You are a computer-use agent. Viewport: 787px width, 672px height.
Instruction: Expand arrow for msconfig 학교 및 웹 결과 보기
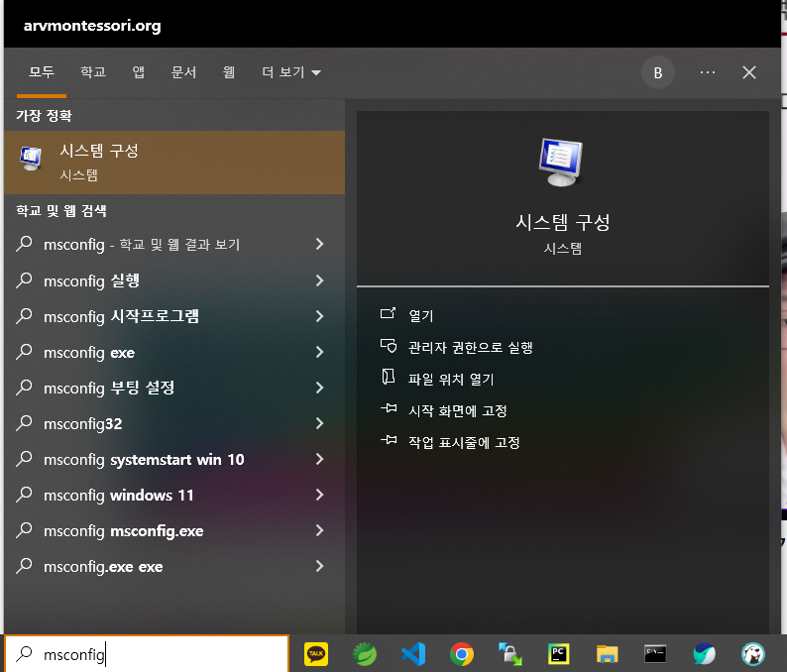coord(319,244)
